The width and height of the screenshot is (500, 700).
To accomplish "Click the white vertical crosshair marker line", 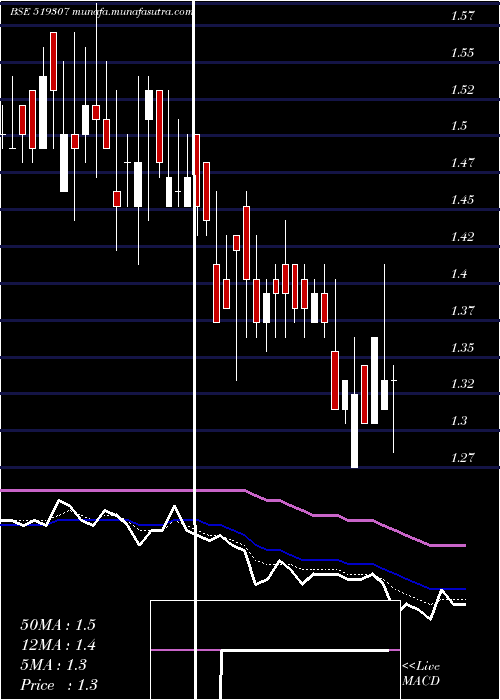I will click(x=194, y=350).
